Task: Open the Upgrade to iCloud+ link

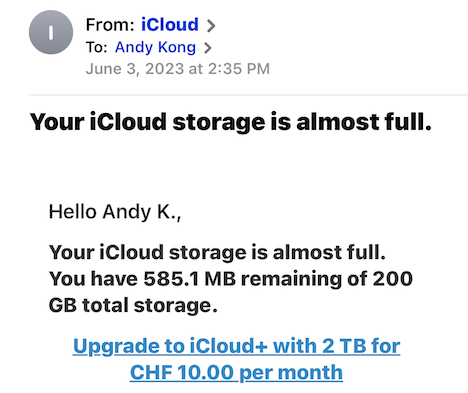Action: coord(237,359)
